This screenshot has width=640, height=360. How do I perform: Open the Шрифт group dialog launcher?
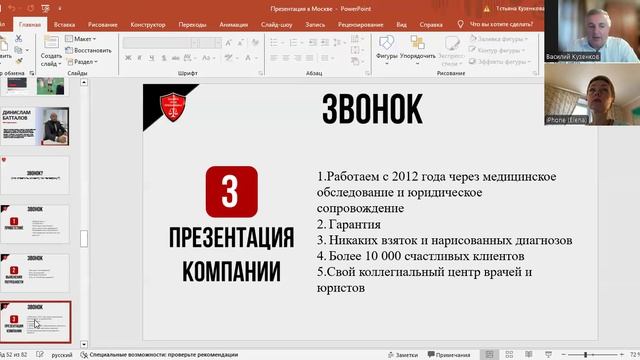tap(260, 73)
